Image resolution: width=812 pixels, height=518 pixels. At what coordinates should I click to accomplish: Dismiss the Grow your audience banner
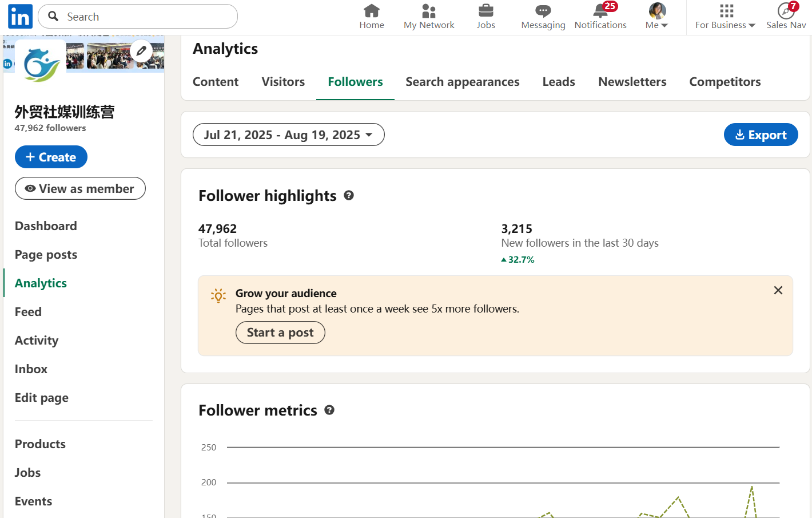tap(778, 291)
